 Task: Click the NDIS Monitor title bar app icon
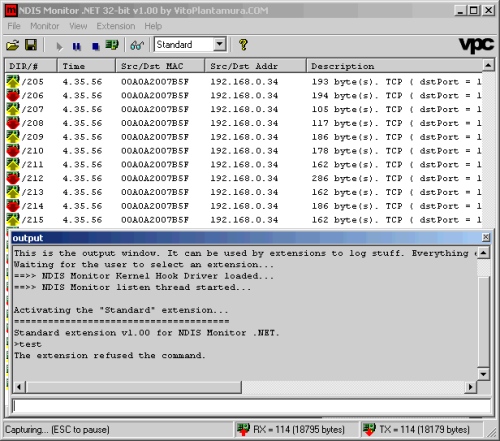(11, 11)
